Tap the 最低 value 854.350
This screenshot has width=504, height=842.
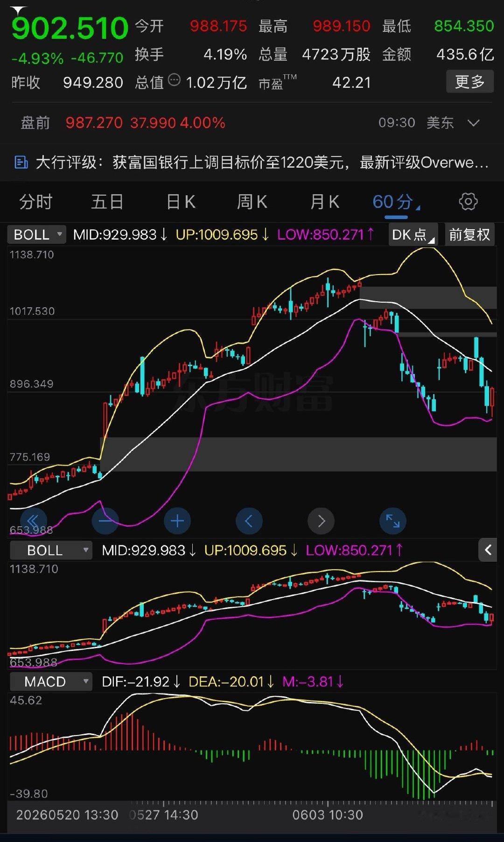pyautogui.click(x=464, y=26)
